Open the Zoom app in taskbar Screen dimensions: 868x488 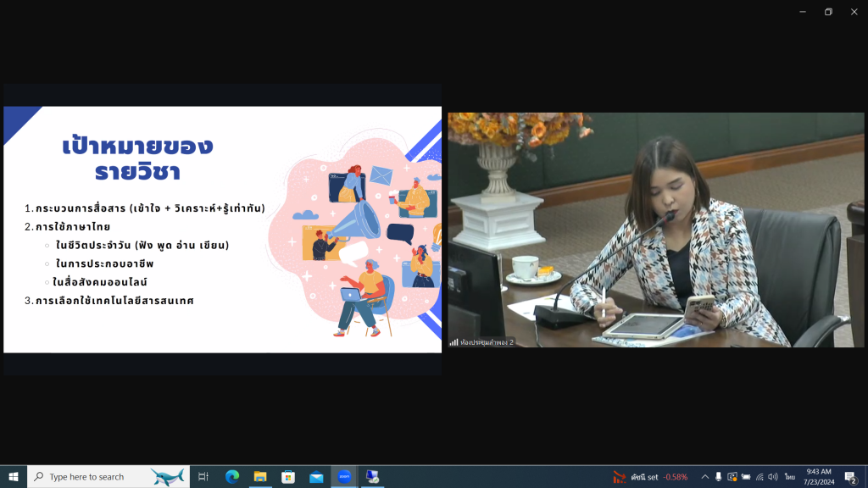tap(344, 477)
